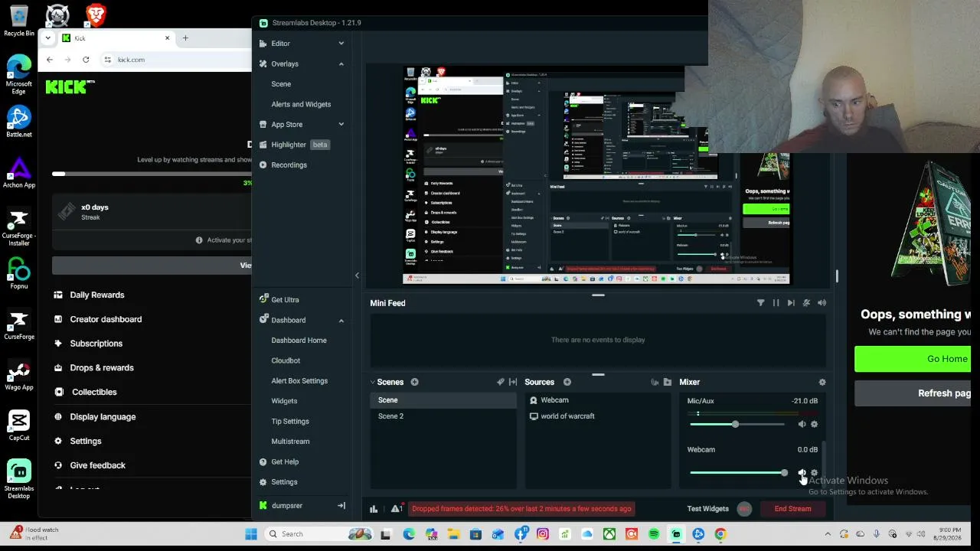The image size is (980, 551).
Task: Collapse the Overlays section chevron
Action: (x=341, y=64)
